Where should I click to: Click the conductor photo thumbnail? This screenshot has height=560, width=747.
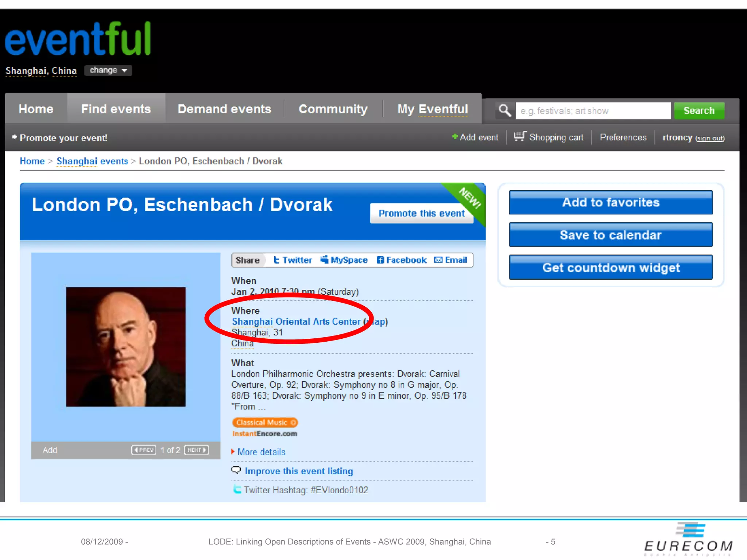[x=126, y=347]
